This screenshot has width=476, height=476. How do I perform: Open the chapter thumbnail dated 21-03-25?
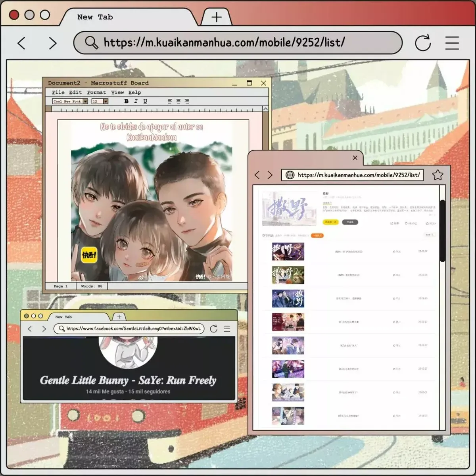288,275
